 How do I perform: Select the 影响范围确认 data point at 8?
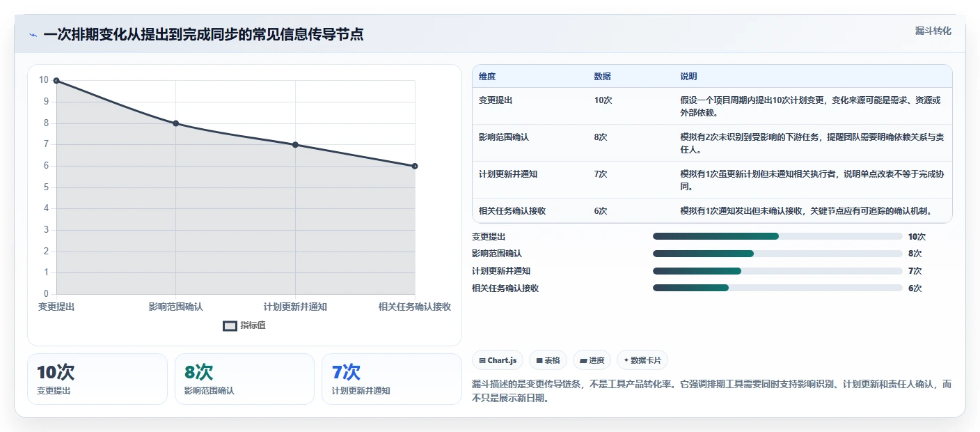click(176, 123)
